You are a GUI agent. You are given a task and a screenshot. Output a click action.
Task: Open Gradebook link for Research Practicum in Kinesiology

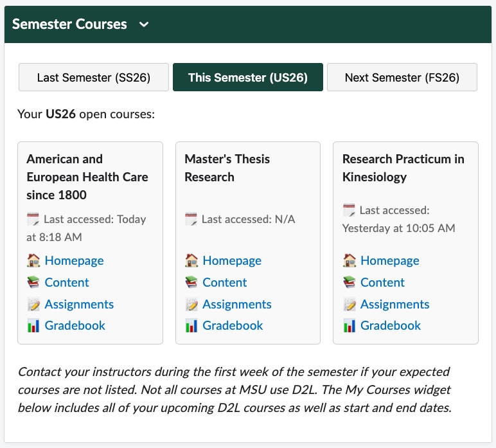pos(391,326)
